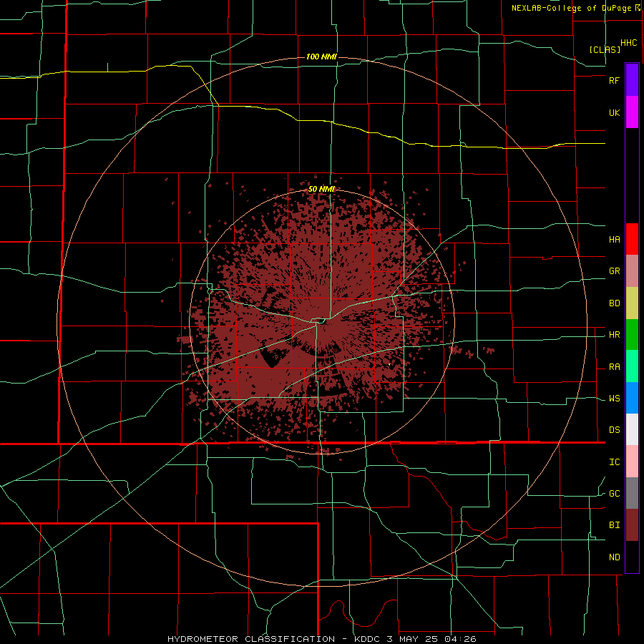Click the DS white legend swatch
The image size is (644, 644).
pos(632,429)
